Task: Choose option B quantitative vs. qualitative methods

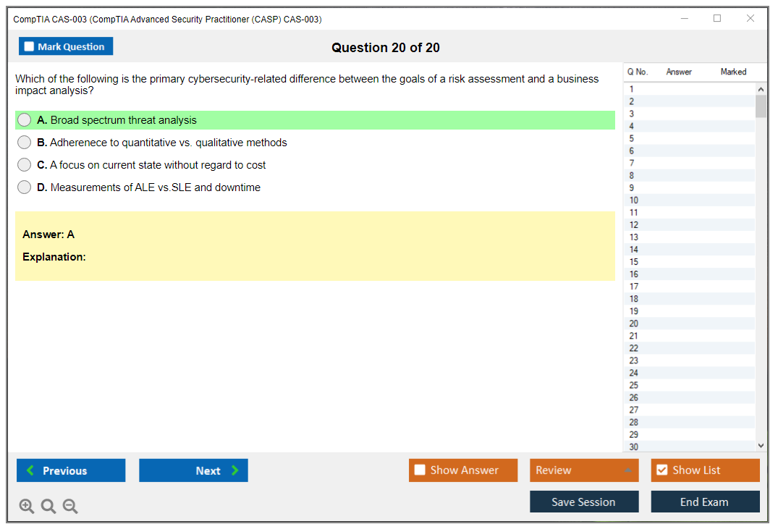Action: coord(25,143)
